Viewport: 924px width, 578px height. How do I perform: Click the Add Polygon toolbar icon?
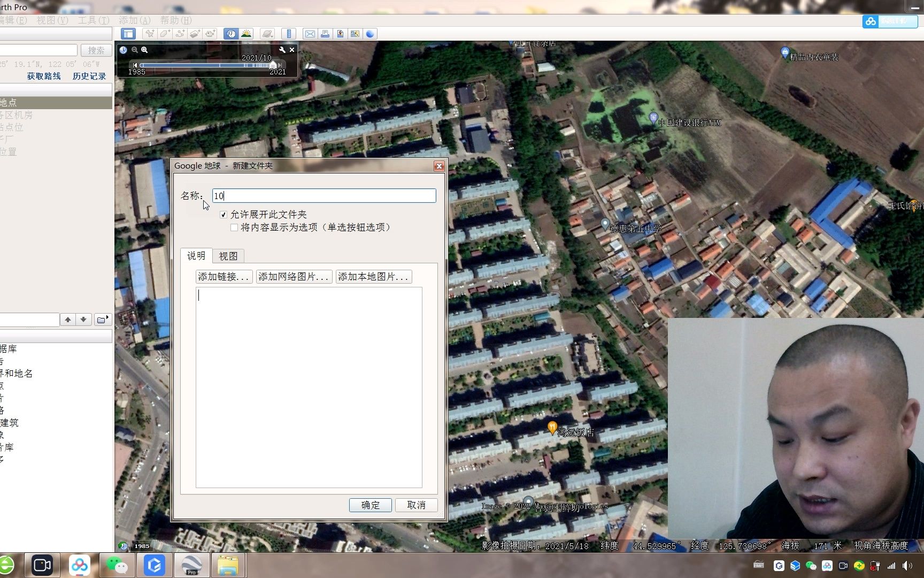coord(165,34)
